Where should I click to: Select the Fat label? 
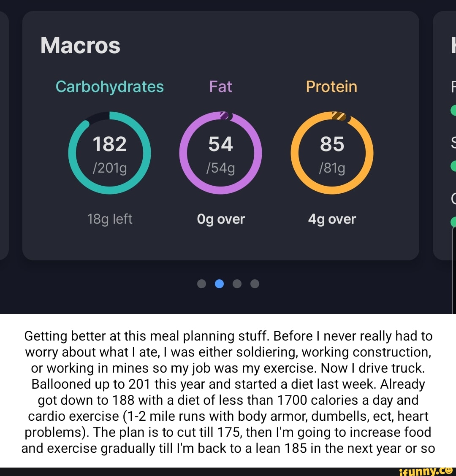coord(221,87)
